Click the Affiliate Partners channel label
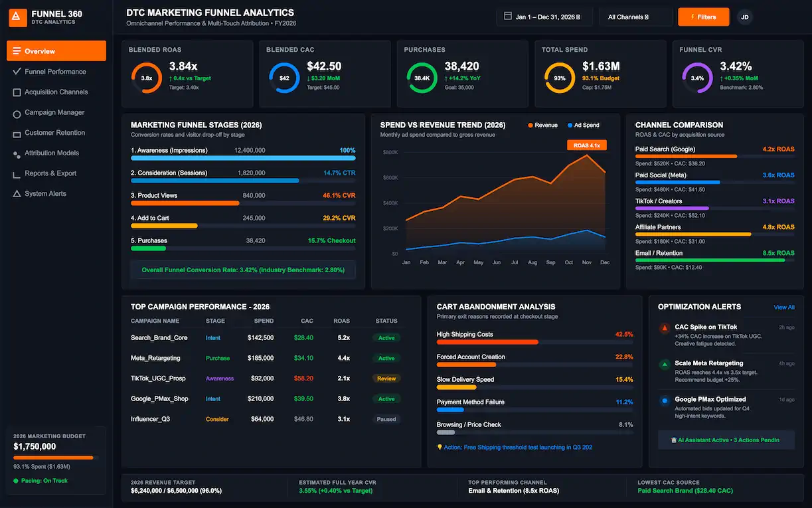 click(x=658, y=227)
